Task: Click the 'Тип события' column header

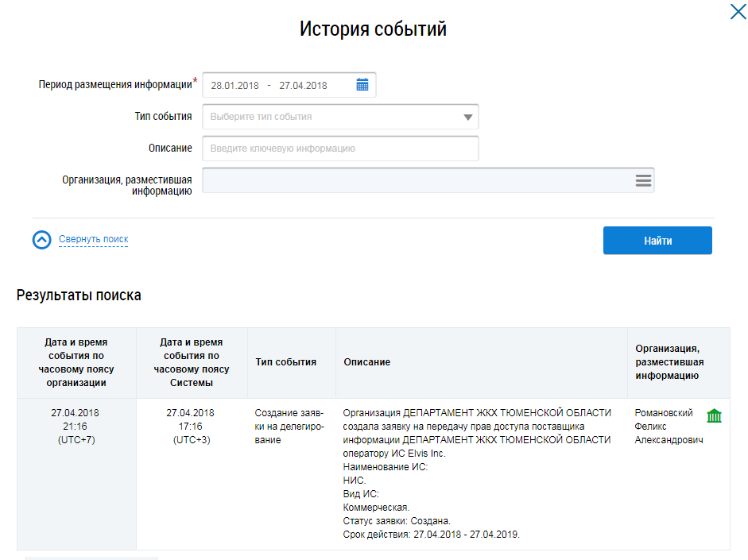Action: pos(285,362)
